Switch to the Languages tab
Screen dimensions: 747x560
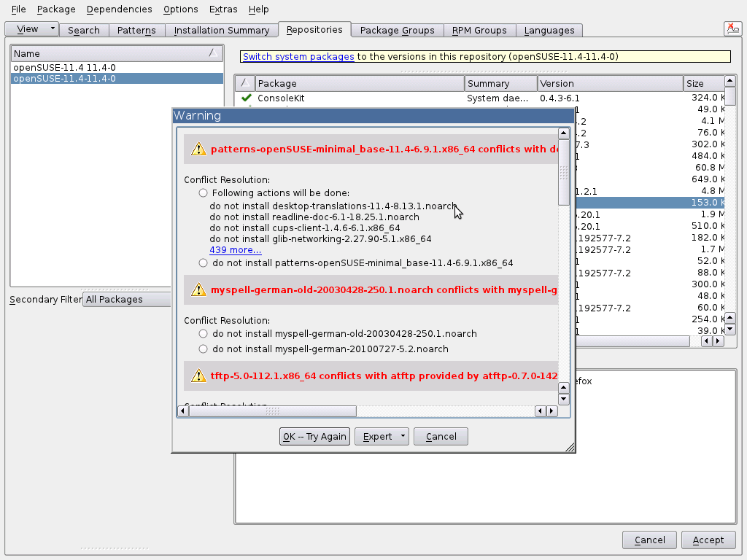pyautogui.click(x=549, y=30)
